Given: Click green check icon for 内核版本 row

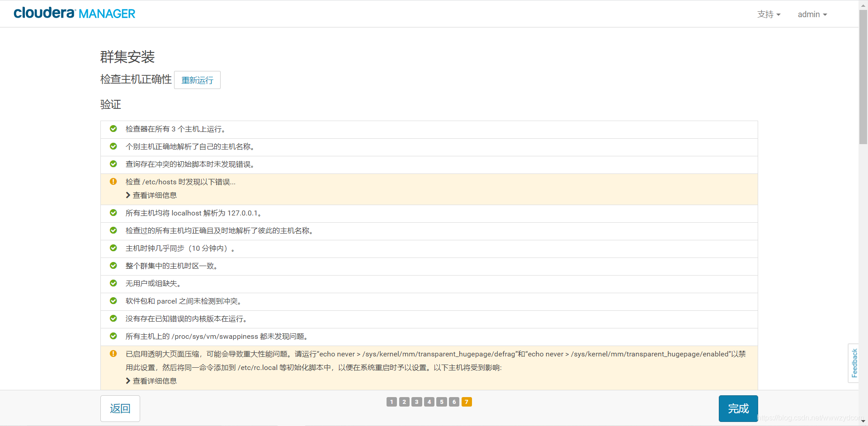Looking at the screenshot, I should tap(113, 318).
